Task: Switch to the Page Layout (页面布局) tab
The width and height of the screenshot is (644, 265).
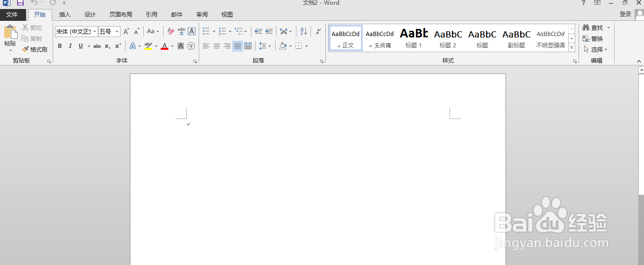Action: pyautogui.click(x=120, y=15)
